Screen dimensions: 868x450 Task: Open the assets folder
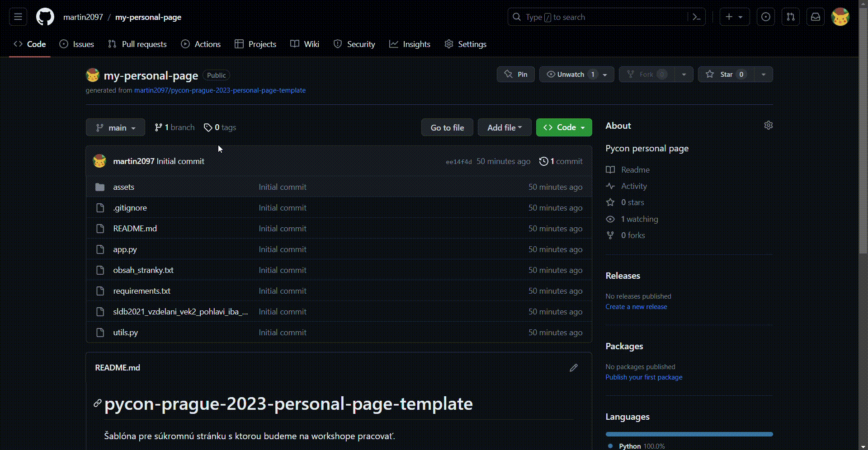point(124,187)
